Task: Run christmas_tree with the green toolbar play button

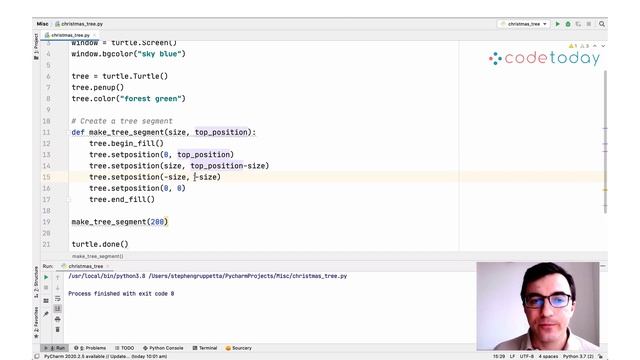Action: click(558, 24)
